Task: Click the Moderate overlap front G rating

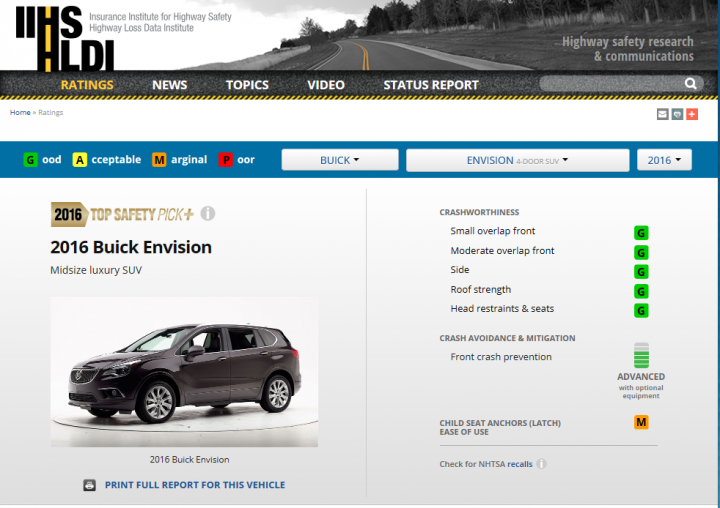Action: [x=641, y=252]
